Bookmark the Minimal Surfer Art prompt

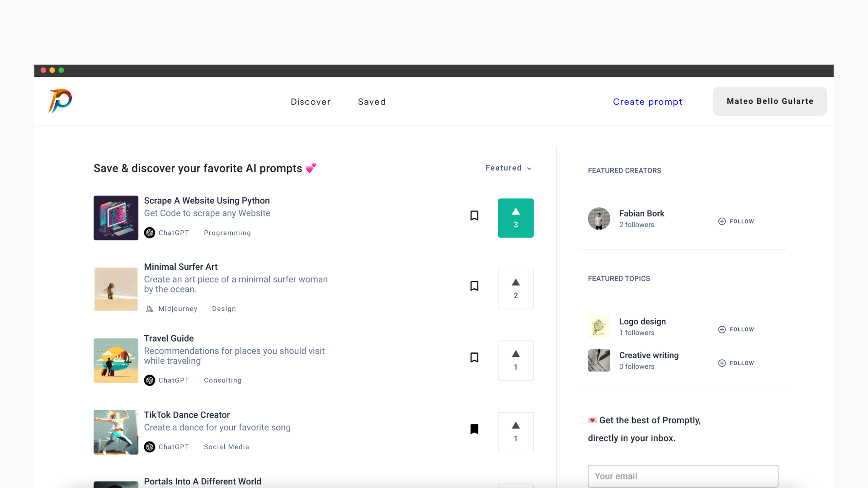coord(474,286)
